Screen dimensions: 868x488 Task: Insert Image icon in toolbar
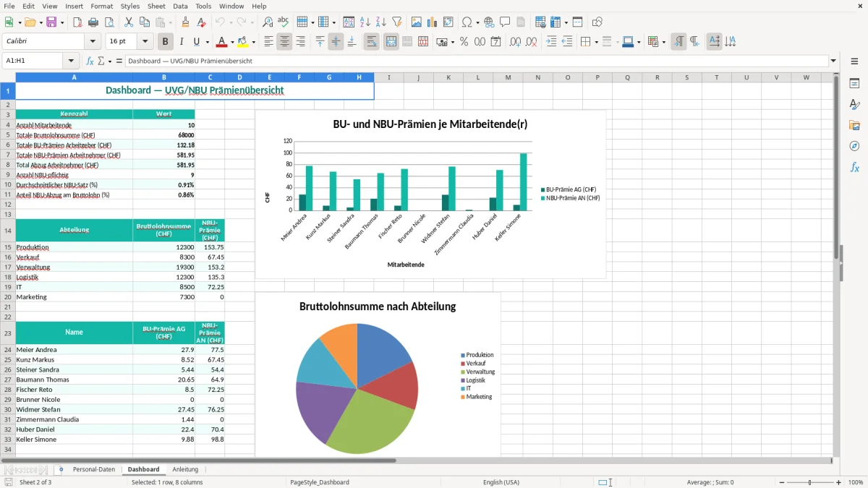tap(417, 22)
